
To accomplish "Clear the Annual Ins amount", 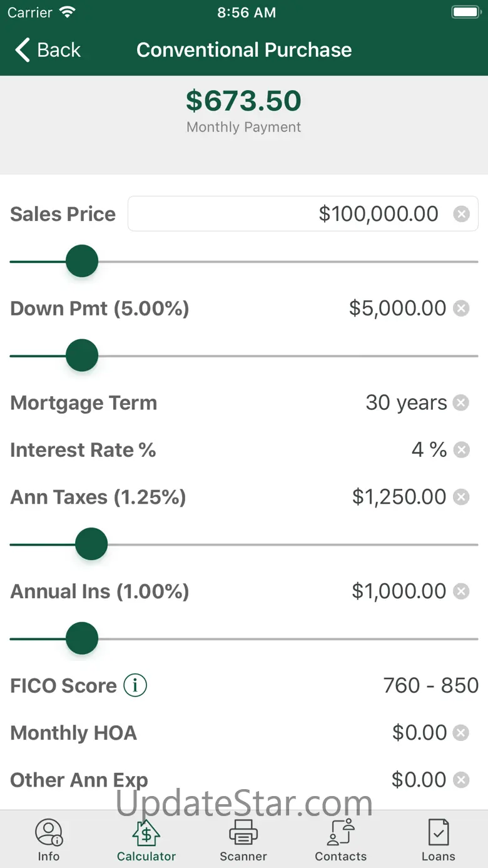I will (x=461, y=591).
